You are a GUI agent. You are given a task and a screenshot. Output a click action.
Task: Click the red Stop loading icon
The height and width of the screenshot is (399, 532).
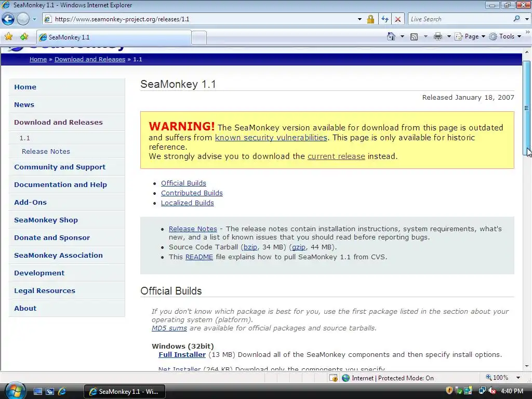[x=398, y=19]
